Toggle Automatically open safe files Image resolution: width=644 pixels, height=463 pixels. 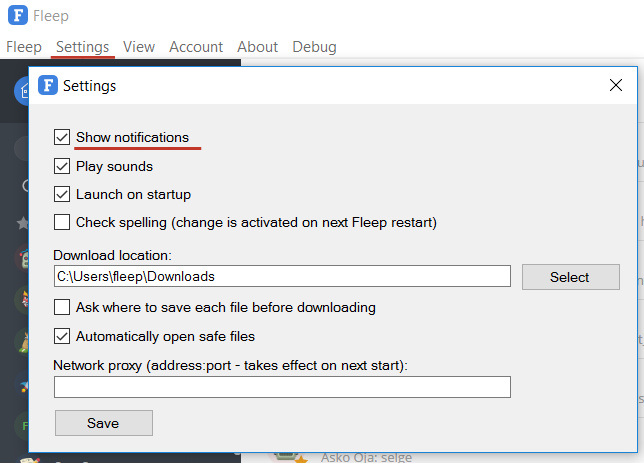[x=62, y=336]
